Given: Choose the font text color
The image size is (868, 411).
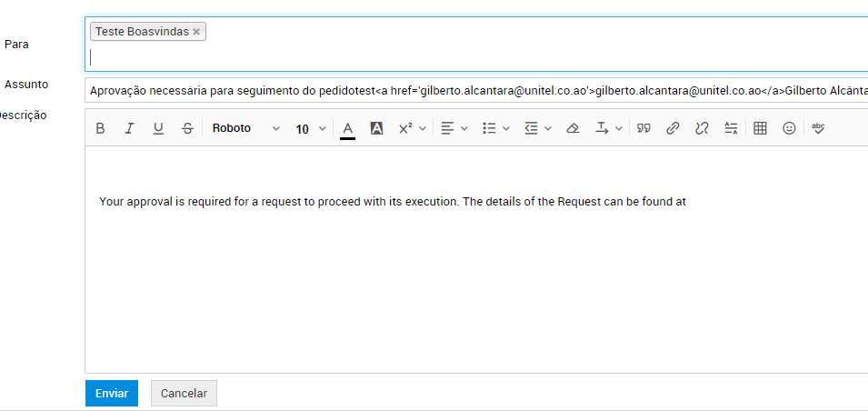Looking at the screenshot, I should pyautogui.click(x=347, y=129).
